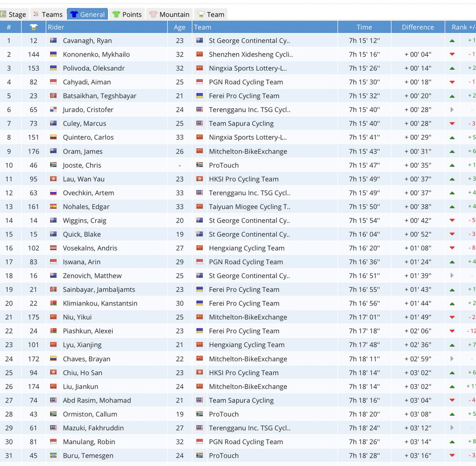Switch to the Mountain classification tab

coord(169,14)
